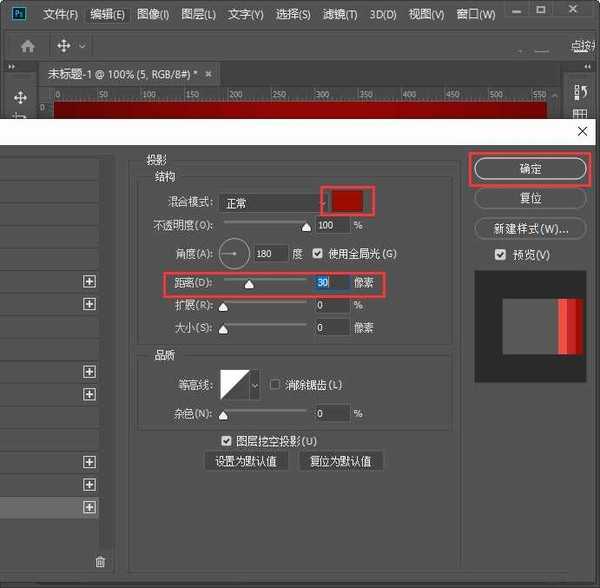The image size is (600, 588).
Task: Open the Move tool preset dropdown arrow
Action: point(82,46)
